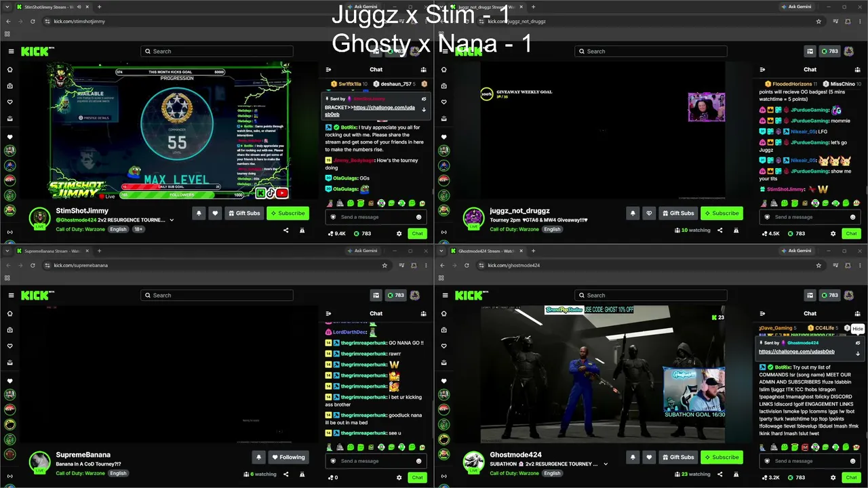Toggle notification bell for SupremeBanana

tap(258, 457)
